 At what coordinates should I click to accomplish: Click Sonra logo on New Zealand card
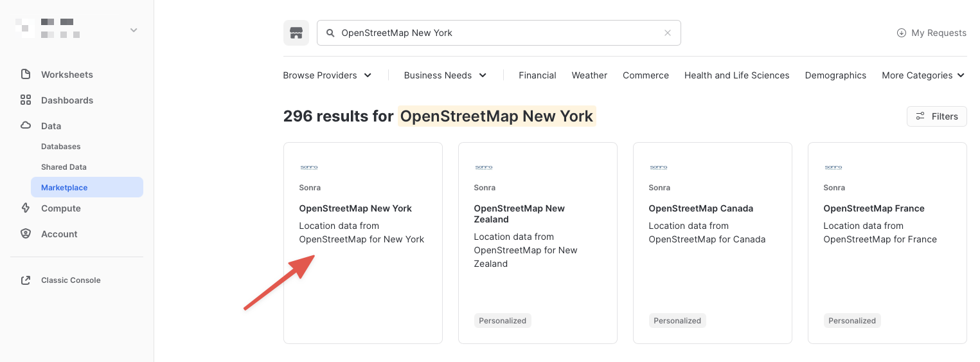point(484,167)
